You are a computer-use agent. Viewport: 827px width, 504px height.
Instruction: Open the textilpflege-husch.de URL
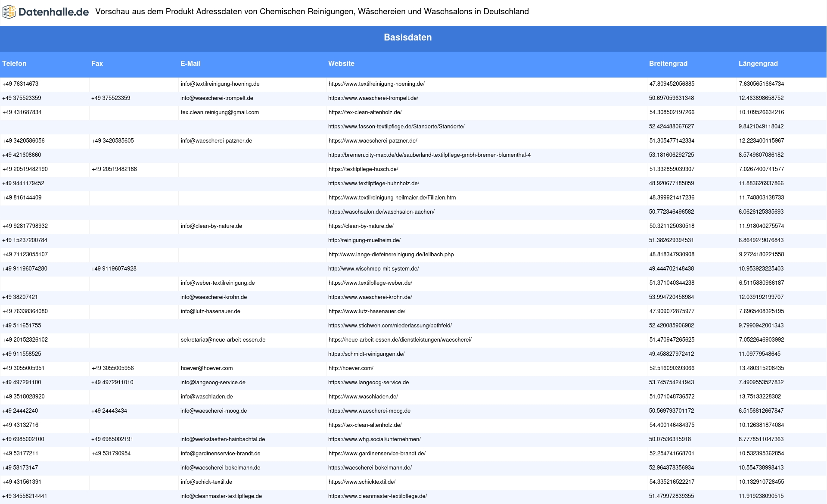tap(363, 169)
